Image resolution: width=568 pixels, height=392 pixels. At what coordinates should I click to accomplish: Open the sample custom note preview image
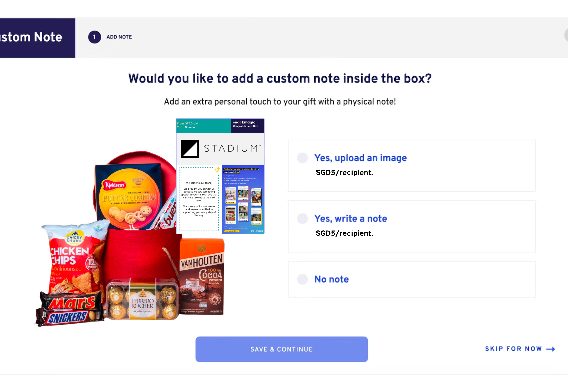point(220,176)
